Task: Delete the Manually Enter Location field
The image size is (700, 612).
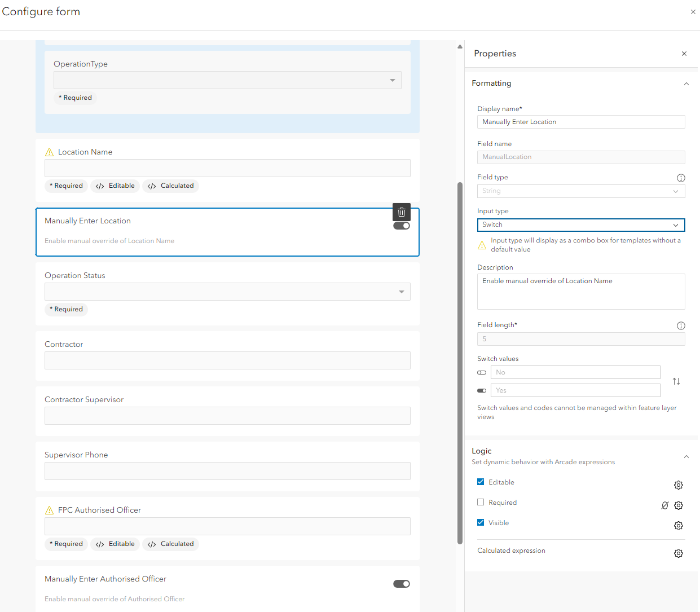Action: click(402, 212)
